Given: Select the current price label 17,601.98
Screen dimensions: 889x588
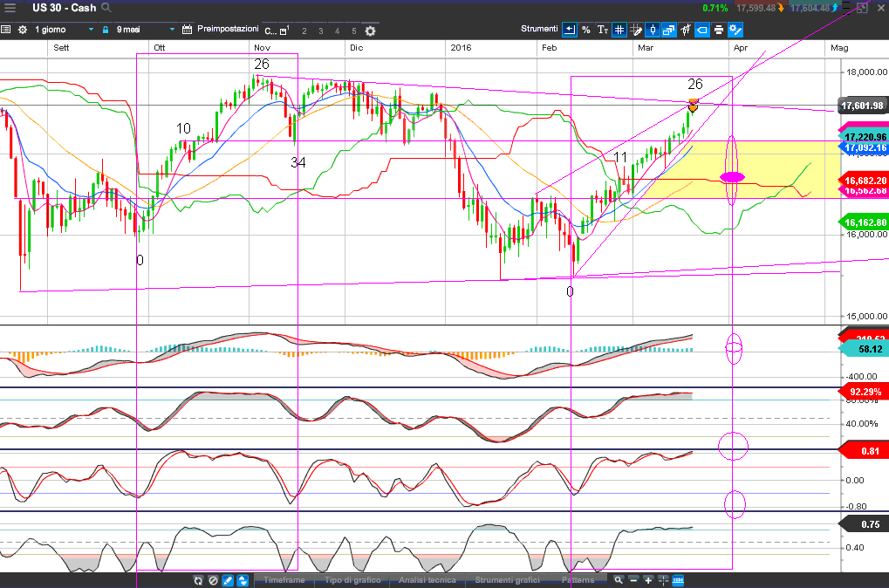Looking at the screenshot, I should pos(862,106).
